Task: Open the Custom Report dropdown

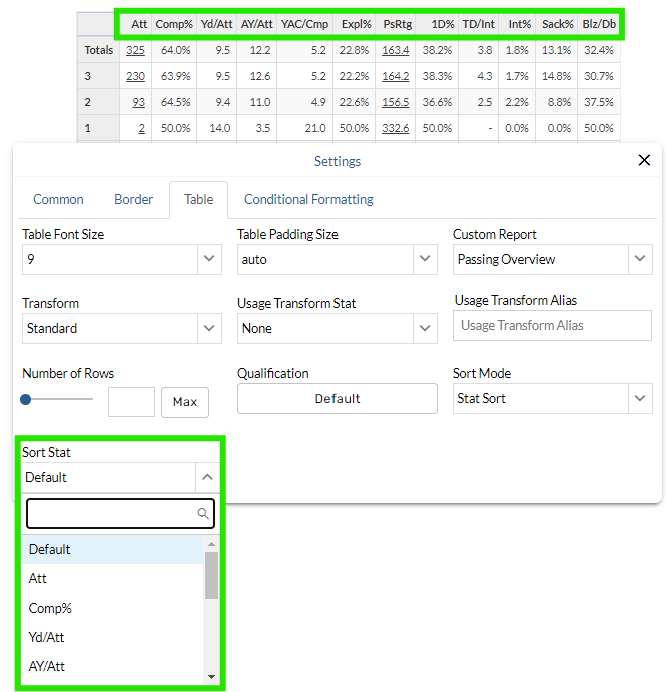Action: (552, 259)
